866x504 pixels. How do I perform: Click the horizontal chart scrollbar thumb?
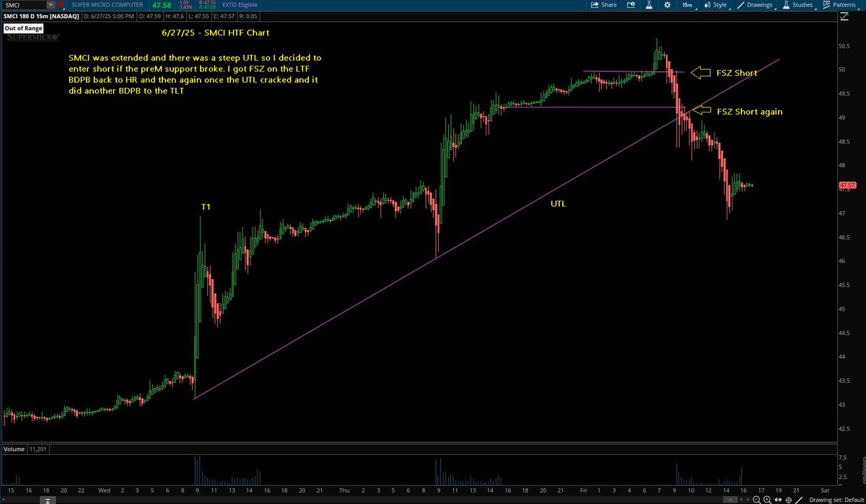[x=730, y=500]
